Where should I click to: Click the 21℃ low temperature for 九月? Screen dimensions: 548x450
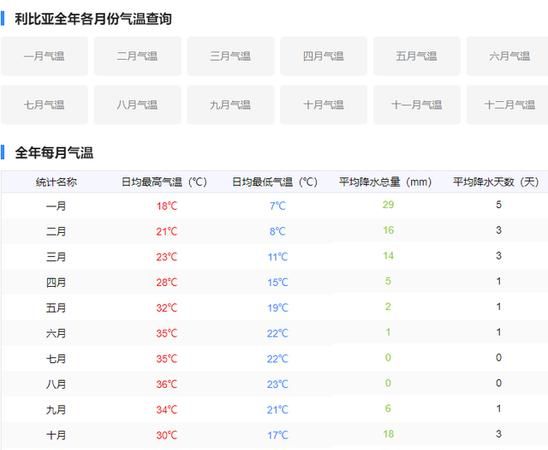click(277, 410)
